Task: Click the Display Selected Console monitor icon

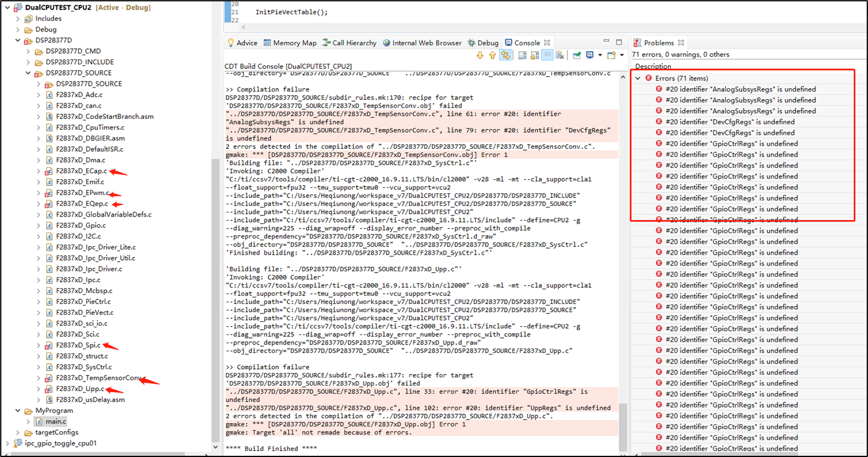Action: pos(589,55)
